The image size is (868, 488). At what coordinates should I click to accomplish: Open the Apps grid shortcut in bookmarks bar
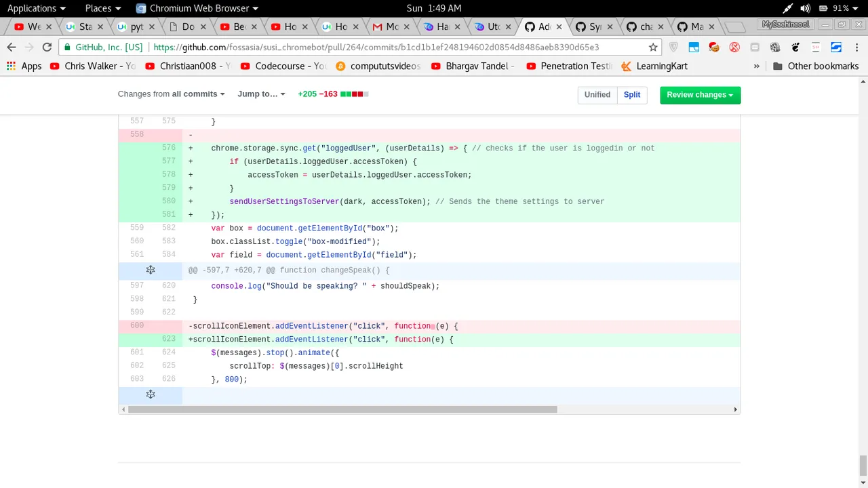(x=24, y=66)
